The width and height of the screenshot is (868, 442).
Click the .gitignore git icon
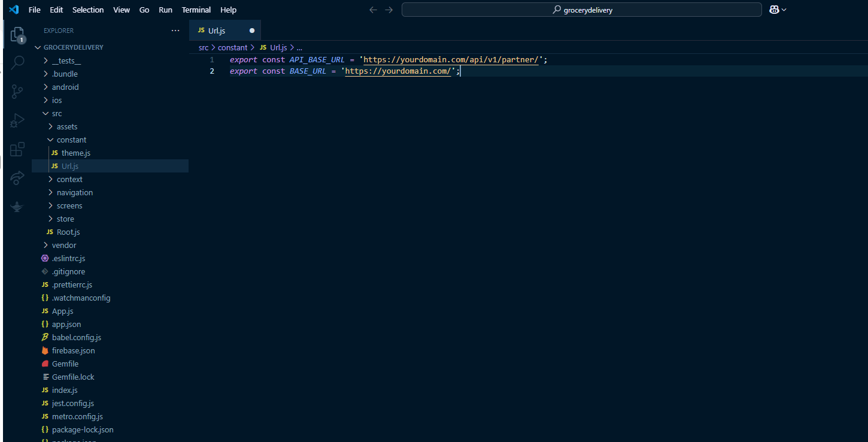click(x=45, y=271)
